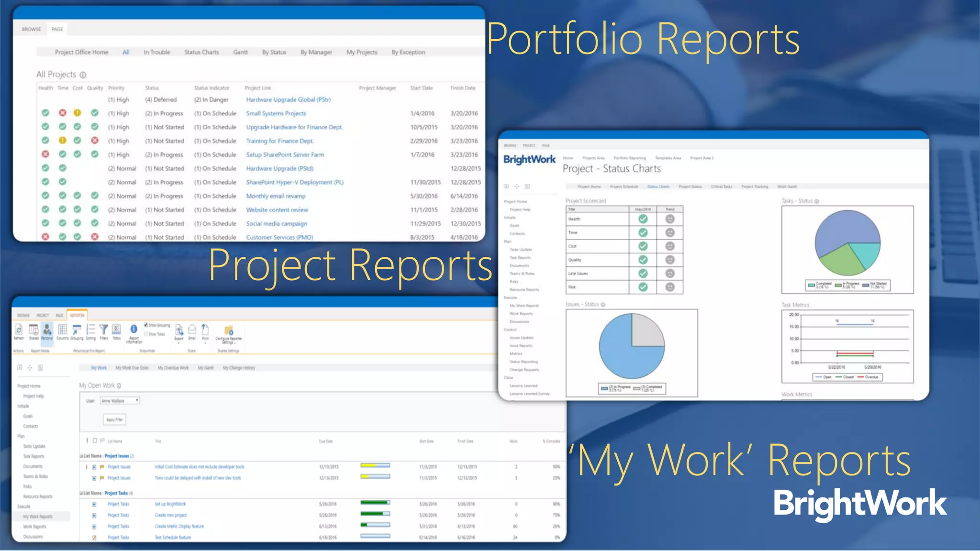Open Project Help in My Work sidebar

(33, 396)
